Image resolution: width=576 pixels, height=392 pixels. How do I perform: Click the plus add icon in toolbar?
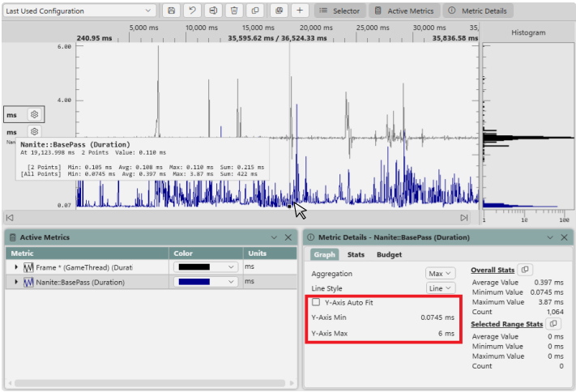300,11
